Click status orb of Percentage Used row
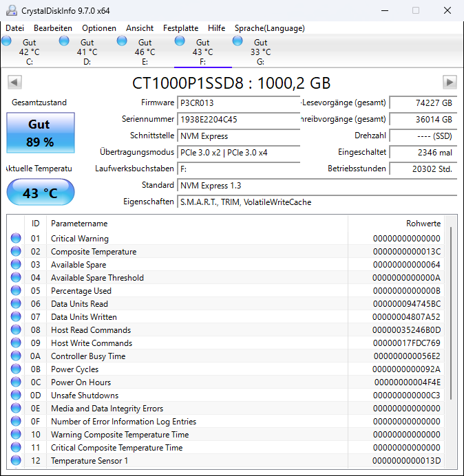464x476 pixels. (x=16, y=290)
